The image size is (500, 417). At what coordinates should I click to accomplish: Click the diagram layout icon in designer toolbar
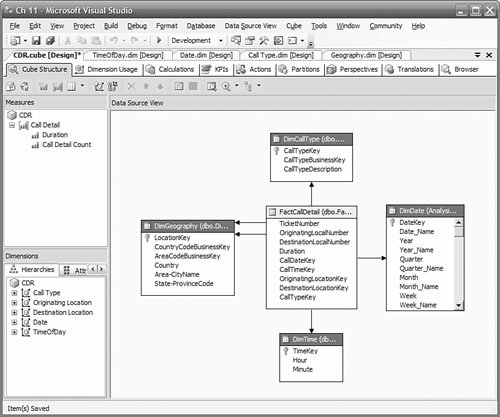click(248, 87)
